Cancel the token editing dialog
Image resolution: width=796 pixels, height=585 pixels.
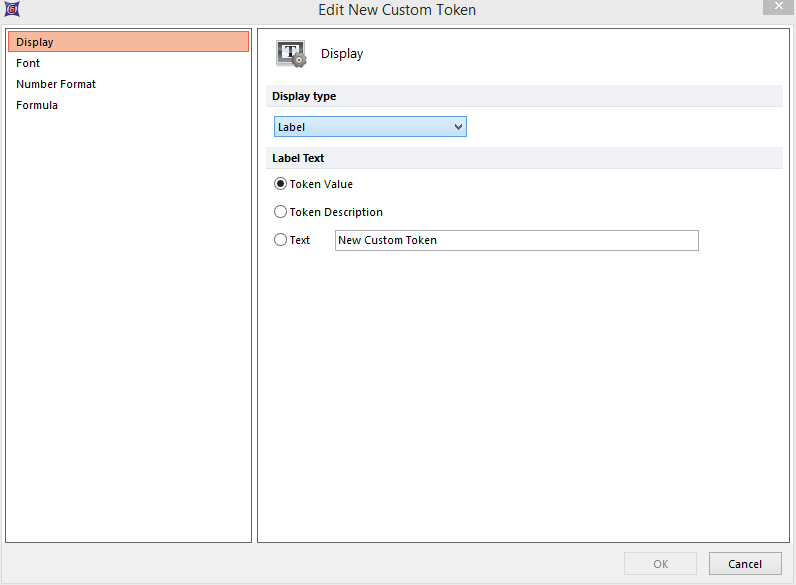tap(744, 564)
